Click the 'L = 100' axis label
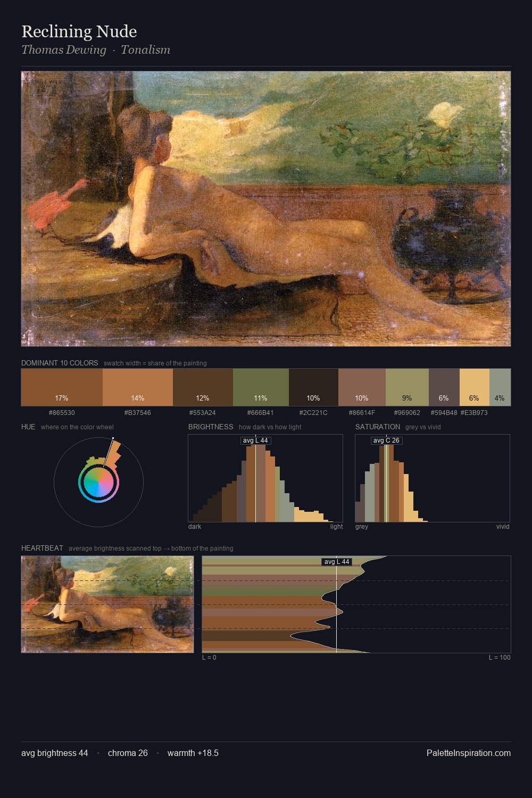 [500, 658]
